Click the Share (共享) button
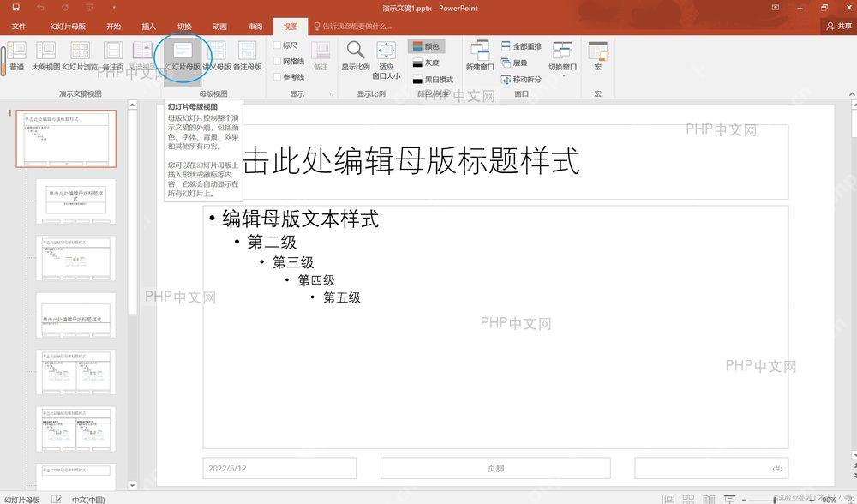 [x=839, y=27]
